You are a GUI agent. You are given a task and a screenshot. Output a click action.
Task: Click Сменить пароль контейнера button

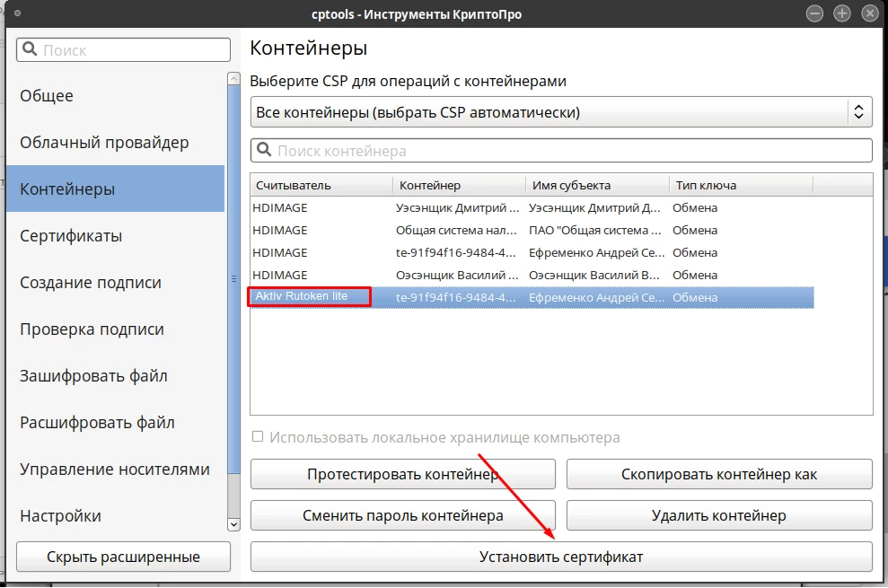[402, 515]
